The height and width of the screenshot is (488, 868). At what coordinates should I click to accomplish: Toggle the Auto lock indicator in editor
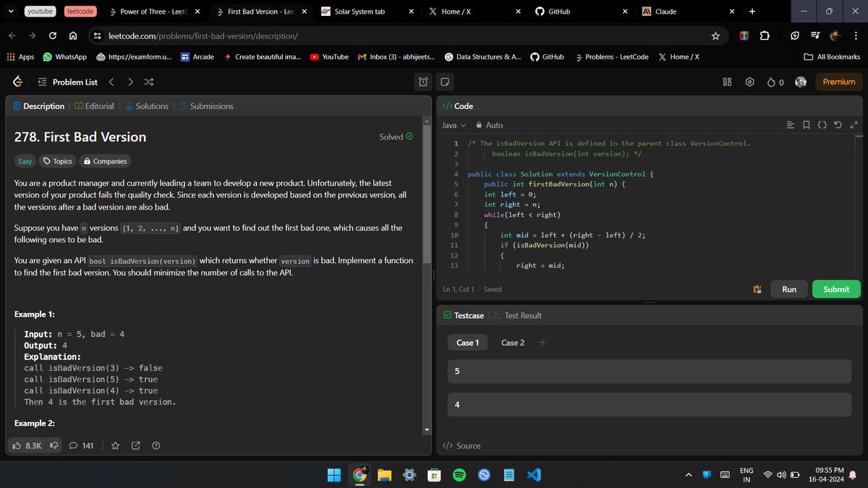coord(489,125)
